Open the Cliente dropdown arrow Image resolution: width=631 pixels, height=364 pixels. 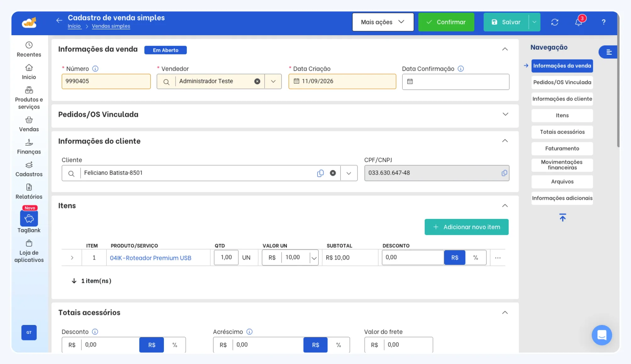(x=349, y=173)
